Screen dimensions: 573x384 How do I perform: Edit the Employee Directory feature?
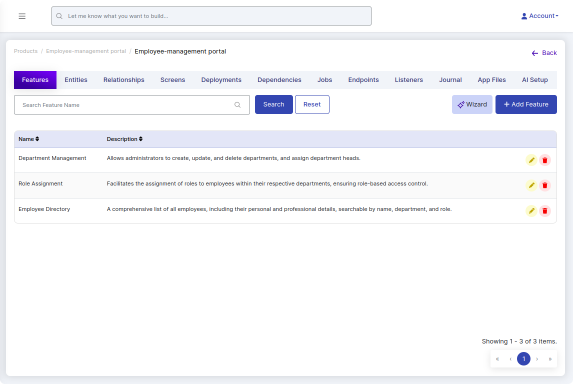click(531, 211)
